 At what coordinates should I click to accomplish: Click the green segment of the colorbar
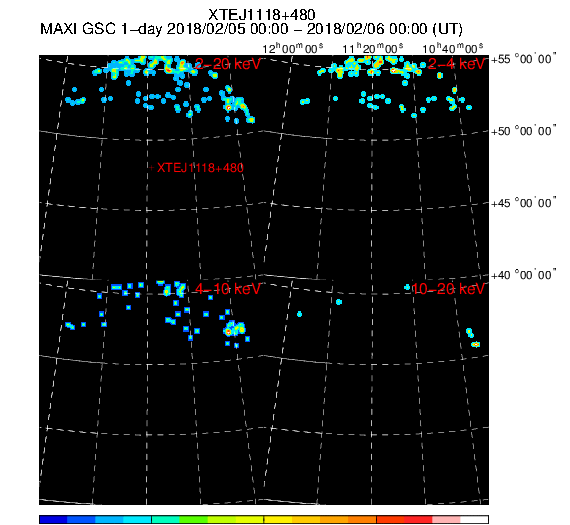pos(193,519)
